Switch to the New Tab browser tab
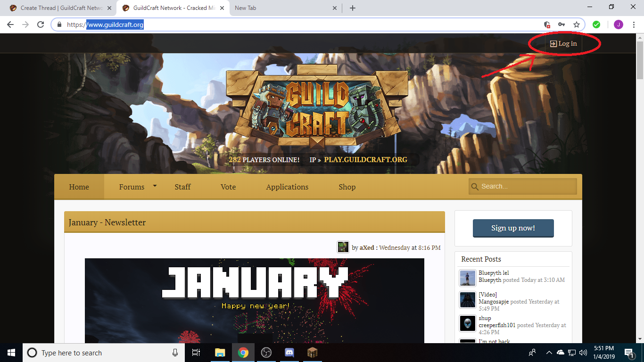The height and width of the screenshot is (362, 644). point(286,8)
